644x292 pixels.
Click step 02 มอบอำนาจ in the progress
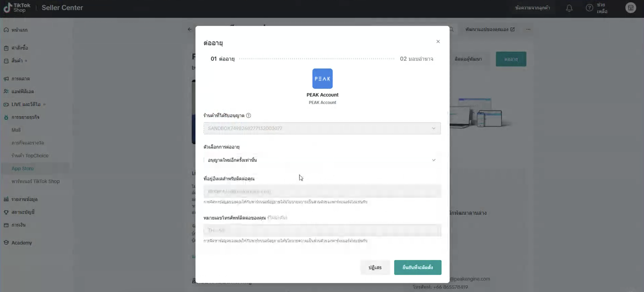click(x=416, y=59)
